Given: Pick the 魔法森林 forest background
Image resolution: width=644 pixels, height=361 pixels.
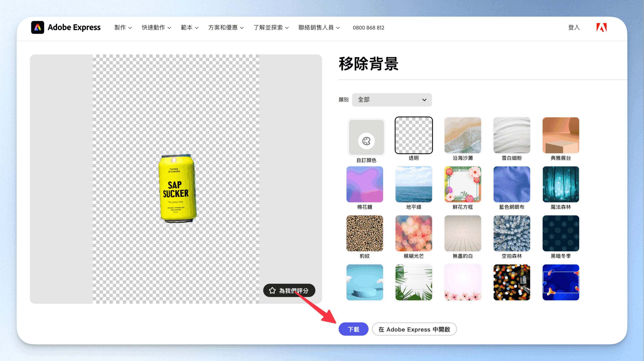Looking at the screenshot, I should (560, 184).
